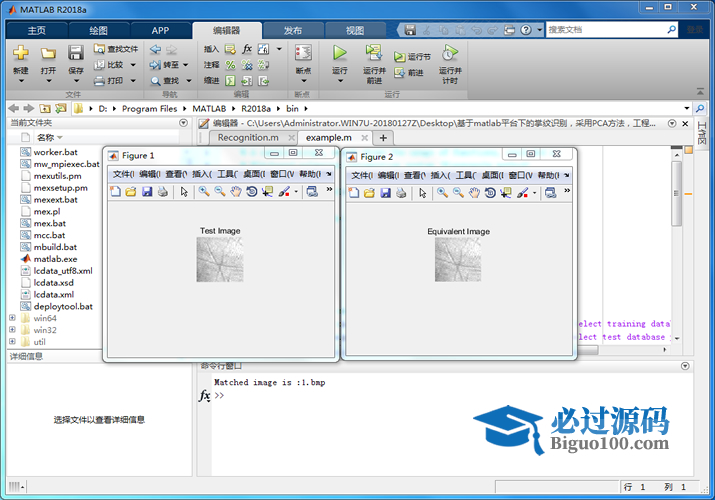
Task: Expand the win64 folder
Action: 12,318
